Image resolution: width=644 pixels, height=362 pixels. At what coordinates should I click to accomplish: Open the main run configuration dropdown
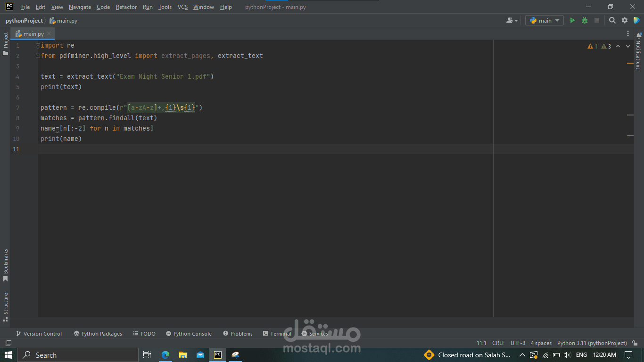pyautogui.click(x=544, y=20)
